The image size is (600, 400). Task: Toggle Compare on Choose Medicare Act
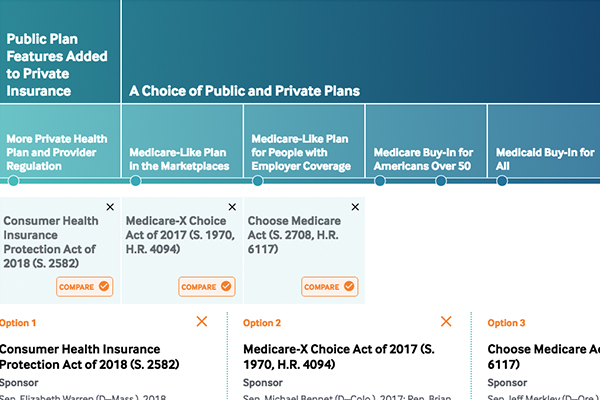tap(329, 287)
